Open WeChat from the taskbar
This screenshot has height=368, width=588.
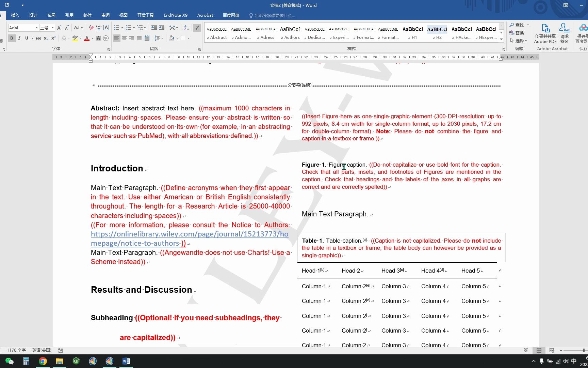(10, 361)
